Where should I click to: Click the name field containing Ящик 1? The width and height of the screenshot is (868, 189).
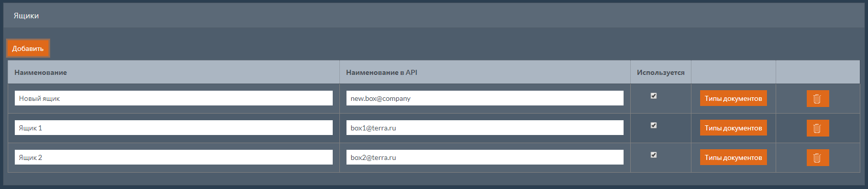pyautogui.click(x=173, y=128)
